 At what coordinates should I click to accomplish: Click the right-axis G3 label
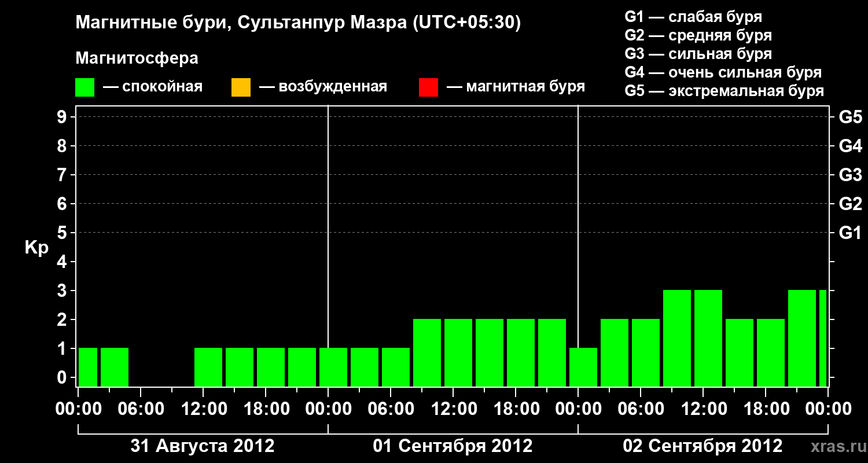pyautogui.click(x=851, y=175)
